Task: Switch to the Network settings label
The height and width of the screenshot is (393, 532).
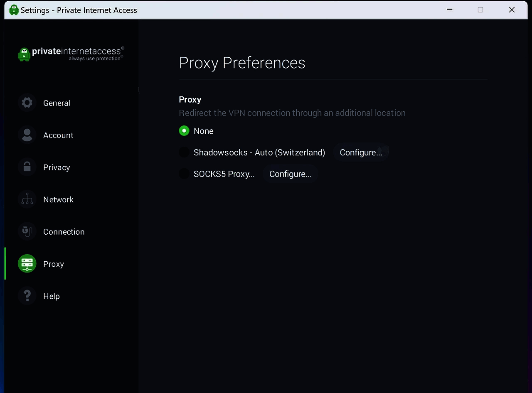Action: 58,199
